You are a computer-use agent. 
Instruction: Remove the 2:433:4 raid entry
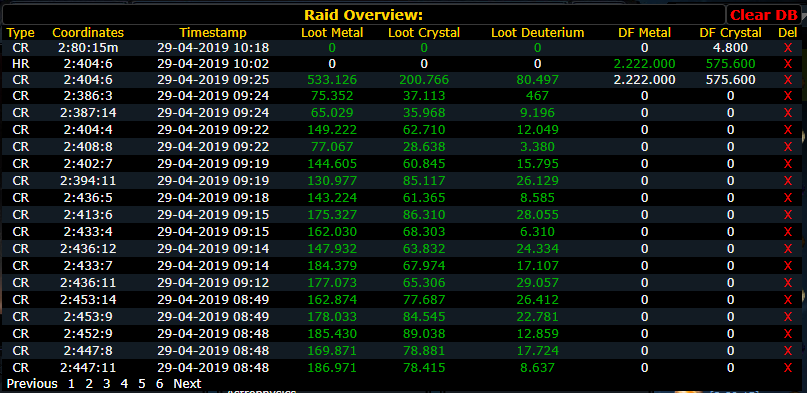click(x=787, y=231)
